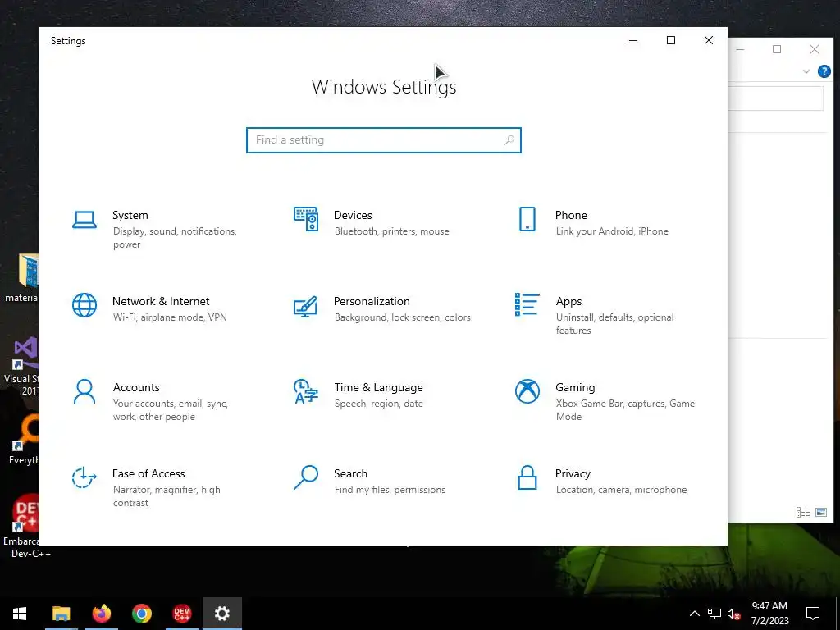Switch to details view in background window
Image resolution: width=840 pixels, height=630 pixels.
point(802,512)
